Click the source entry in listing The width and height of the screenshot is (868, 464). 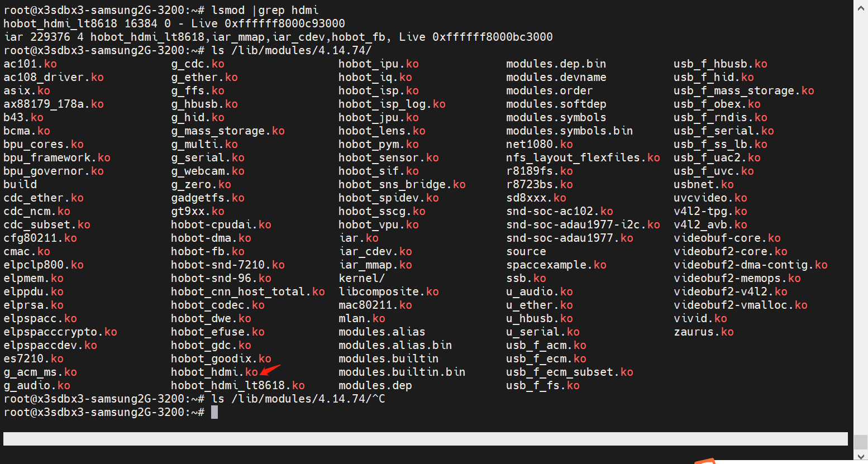(x=526, y=252)
